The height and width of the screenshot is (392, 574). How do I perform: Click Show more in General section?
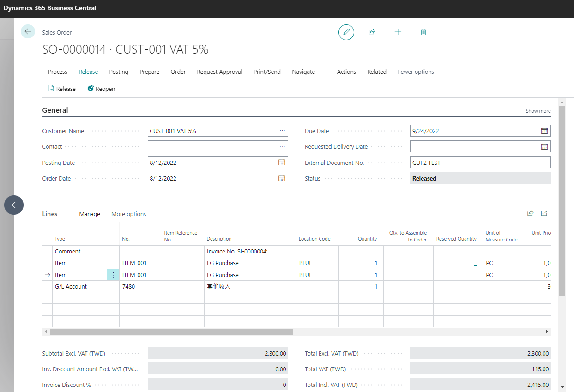(538, 111)
